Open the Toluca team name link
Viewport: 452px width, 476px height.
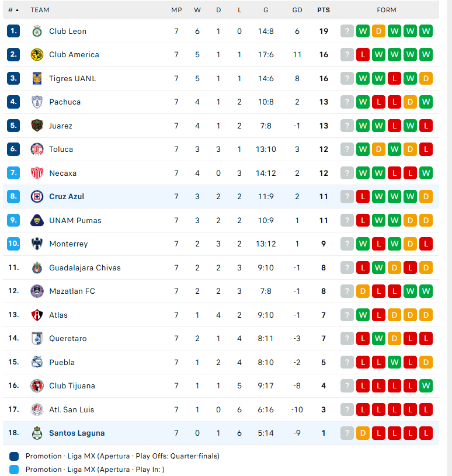coord(61,150)
